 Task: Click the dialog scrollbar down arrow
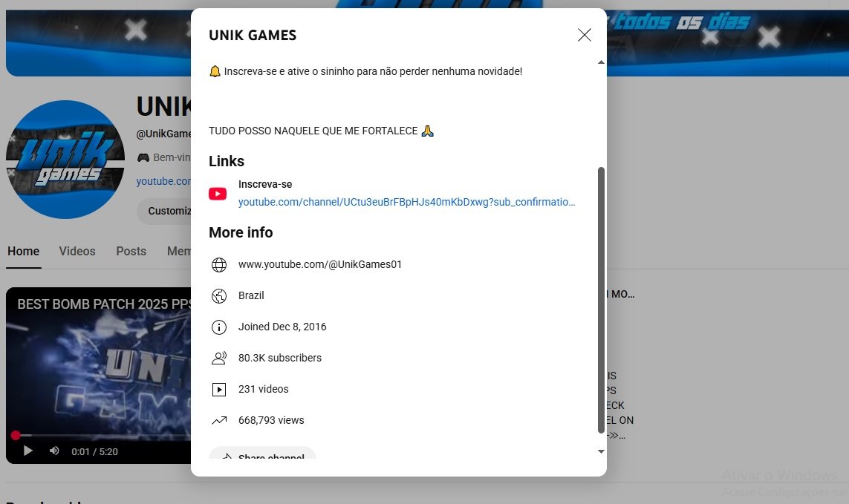point(600,451)
